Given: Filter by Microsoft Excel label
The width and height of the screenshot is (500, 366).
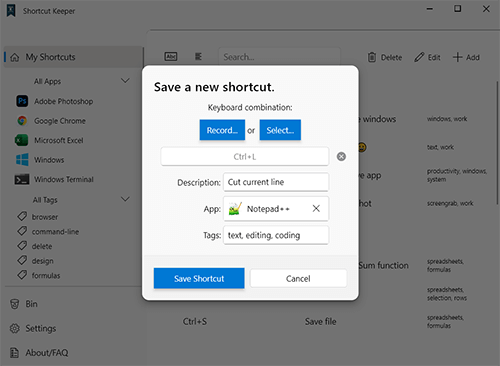Looking at the screenshot, I should pos(59,140).
